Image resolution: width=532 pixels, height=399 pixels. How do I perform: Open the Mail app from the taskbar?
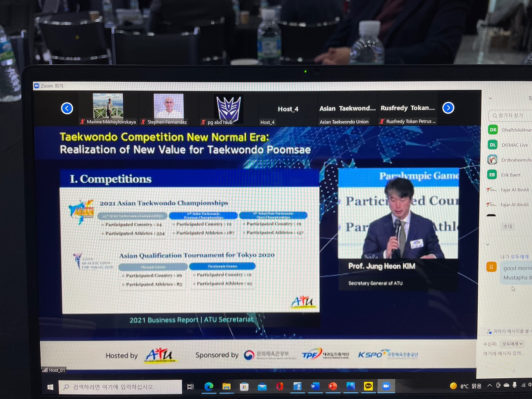pyautogui.click(x=262, y=387)
